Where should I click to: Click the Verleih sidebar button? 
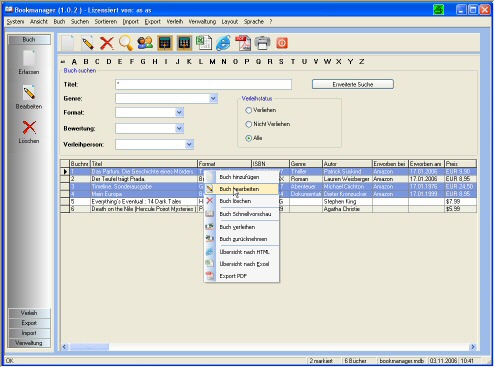29,313
